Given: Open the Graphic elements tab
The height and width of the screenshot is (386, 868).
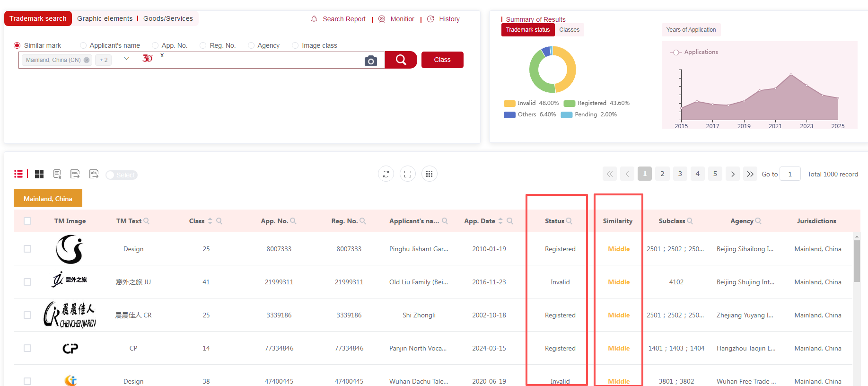Looking at the screenshot, I should tap(105, 18).
